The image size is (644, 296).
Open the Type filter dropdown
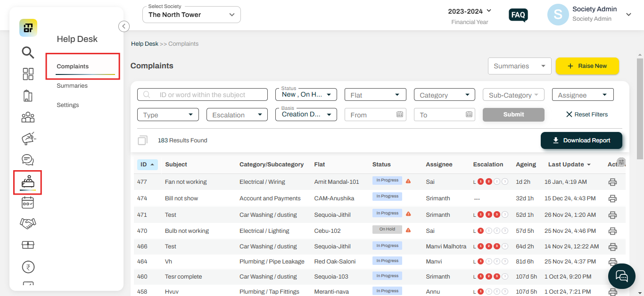point(168,115)
